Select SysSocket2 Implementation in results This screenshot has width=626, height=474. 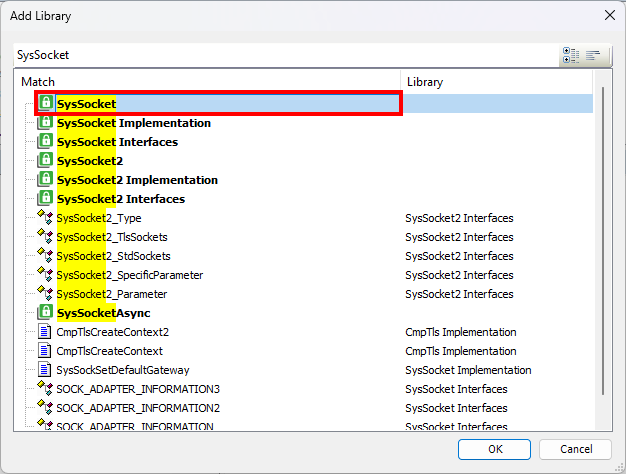(137, 180)
